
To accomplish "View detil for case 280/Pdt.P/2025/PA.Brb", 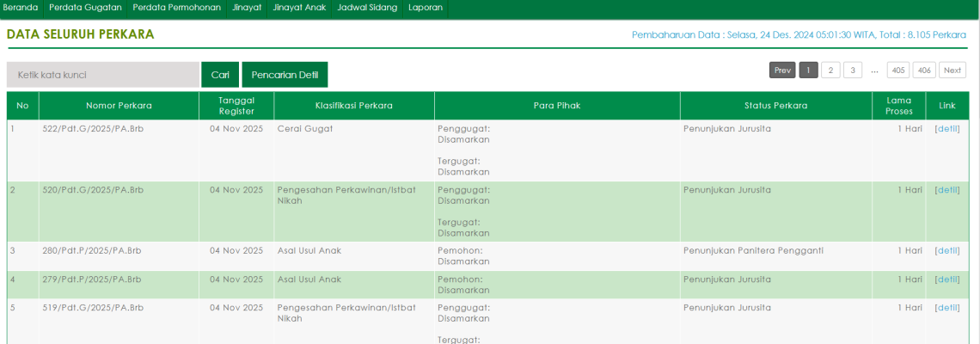I will (946, 251).
